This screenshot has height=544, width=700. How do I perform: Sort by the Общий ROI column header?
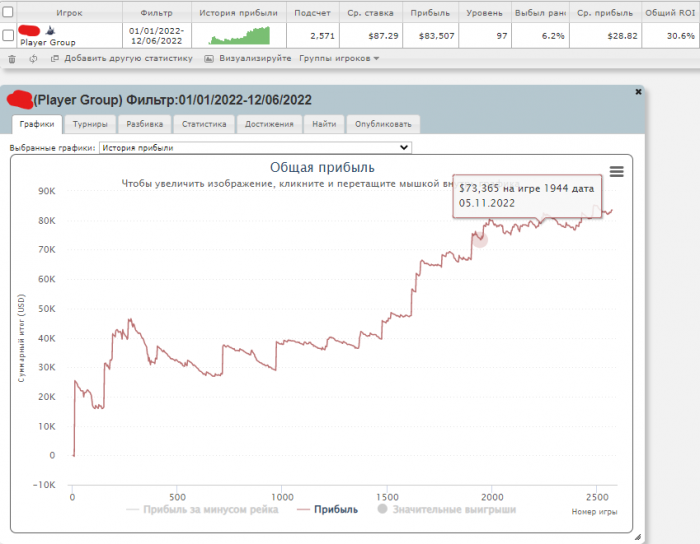[x=670, y=12]
